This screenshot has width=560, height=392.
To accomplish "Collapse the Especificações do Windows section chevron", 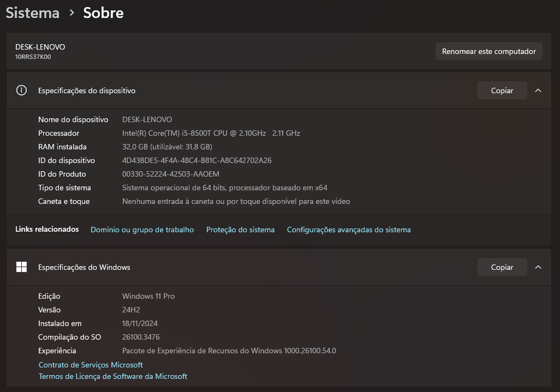I will pyautogui.click(x=538, y=267).
